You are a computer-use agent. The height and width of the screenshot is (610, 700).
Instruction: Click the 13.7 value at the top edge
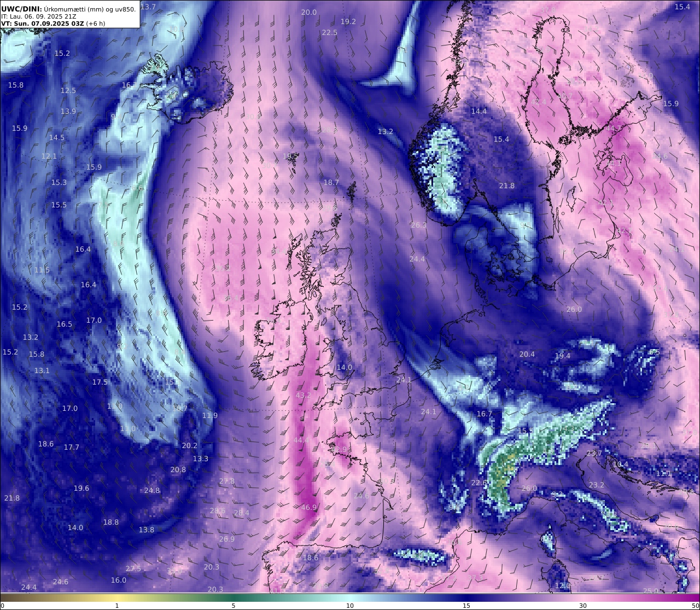tap(148, 7)
